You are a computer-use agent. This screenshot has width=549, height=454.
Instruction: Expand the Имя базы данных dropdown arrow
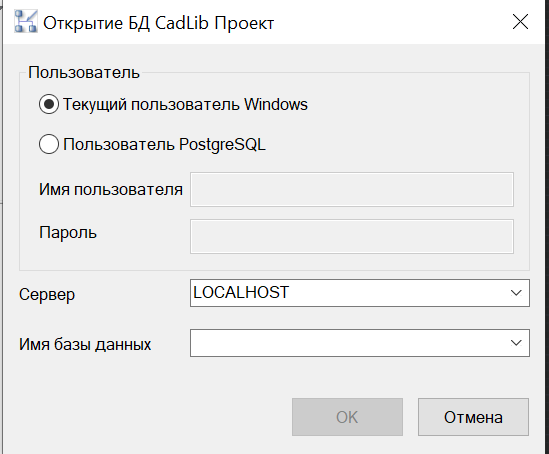[516, 343]
